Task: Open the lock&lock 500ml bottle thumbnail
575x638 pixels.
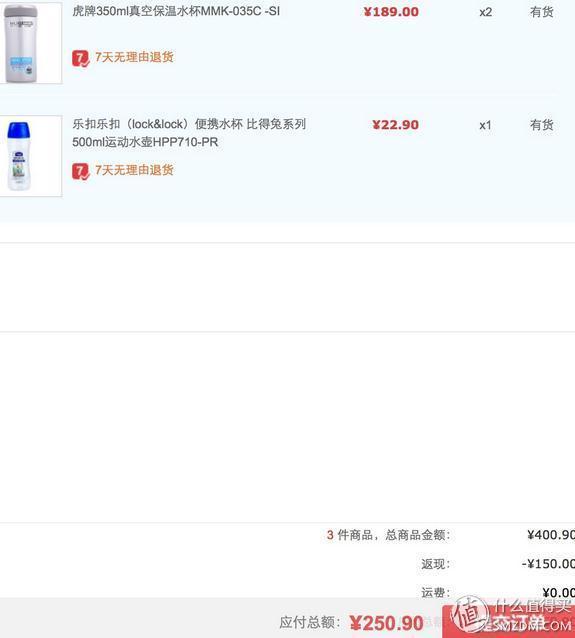Action: coord(31,156)
